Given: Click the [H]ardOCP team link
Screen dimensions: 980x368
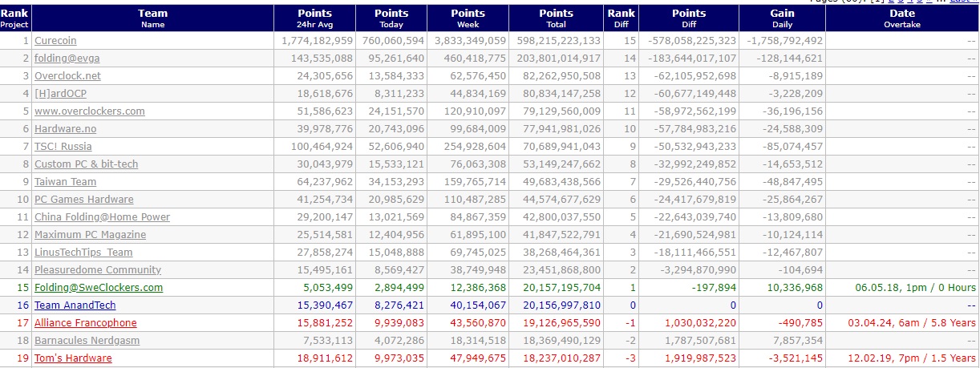Looking at the screenshot, I should [60, 93].
